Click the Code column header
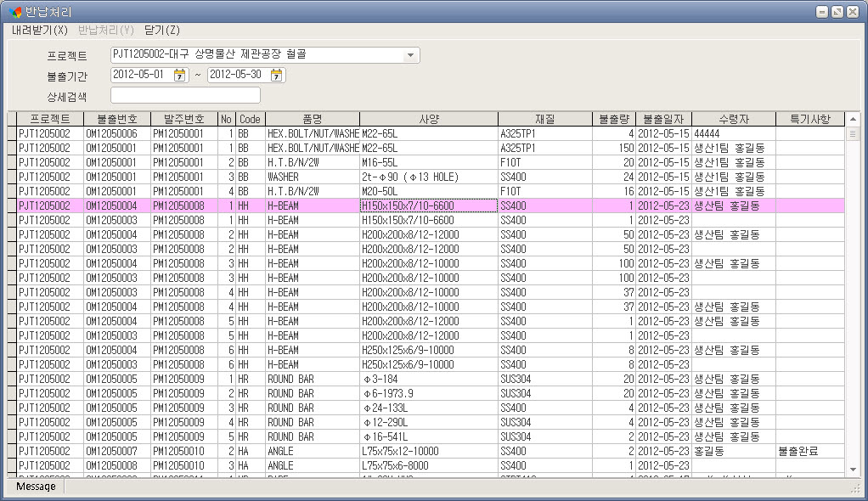Screen dimensions: 868x501 [x=250, y=119]
